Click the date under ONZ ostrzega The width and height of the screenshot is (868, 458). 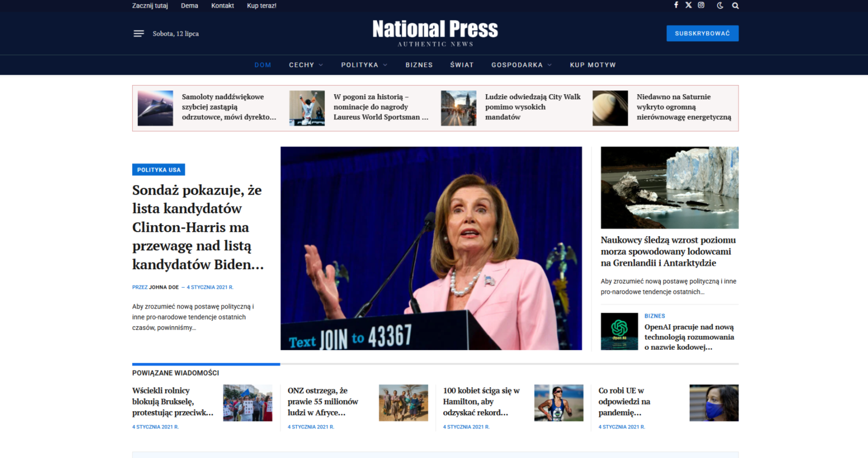tap(311, 427)
